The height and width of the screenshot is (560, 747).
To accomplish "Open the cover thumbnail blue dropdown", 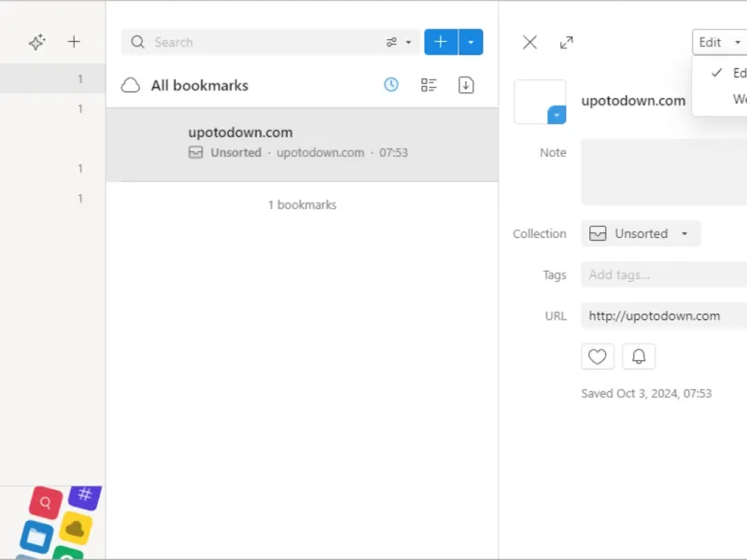I will tap(557, 115).
